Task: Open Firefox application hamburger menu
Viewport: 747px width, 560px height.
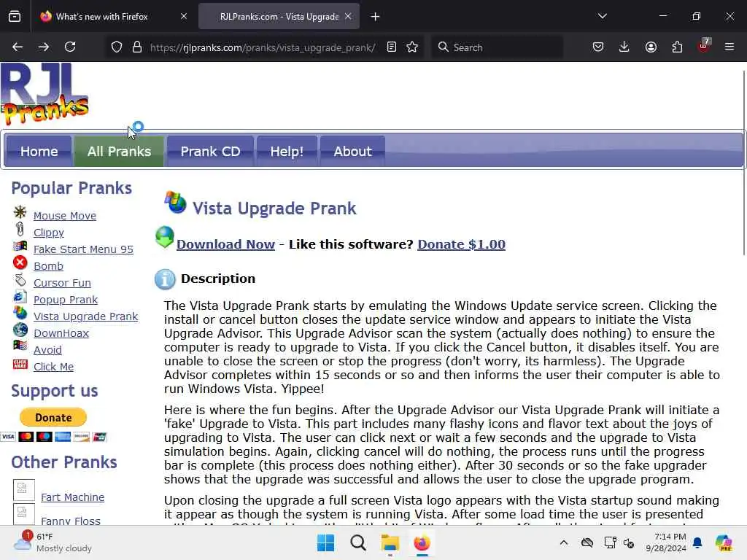Action: pyautogui.click(x=729, y=47)
